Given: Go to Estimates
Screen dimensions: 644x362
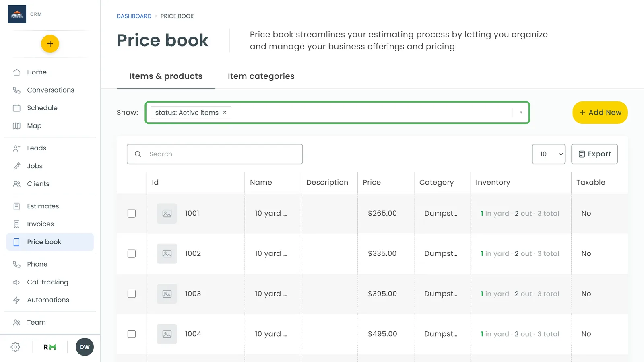Looking at the screenshot, I should [50, 206].
